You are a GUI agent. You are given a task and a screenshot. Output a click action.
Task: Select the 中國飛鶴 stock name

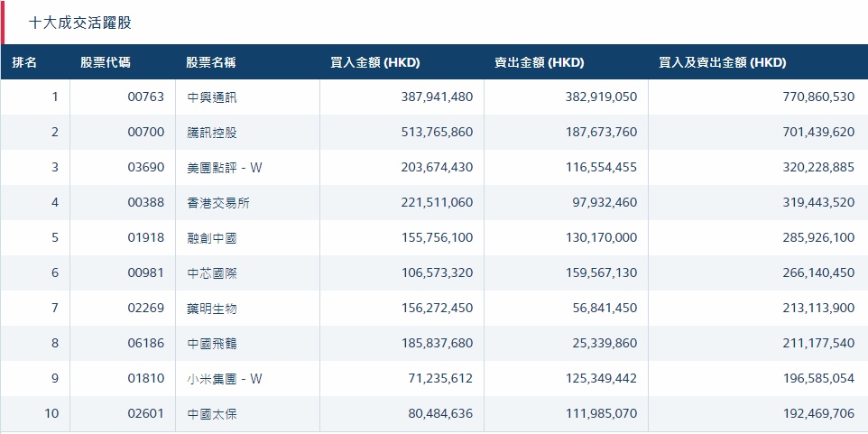click(213, 344)
